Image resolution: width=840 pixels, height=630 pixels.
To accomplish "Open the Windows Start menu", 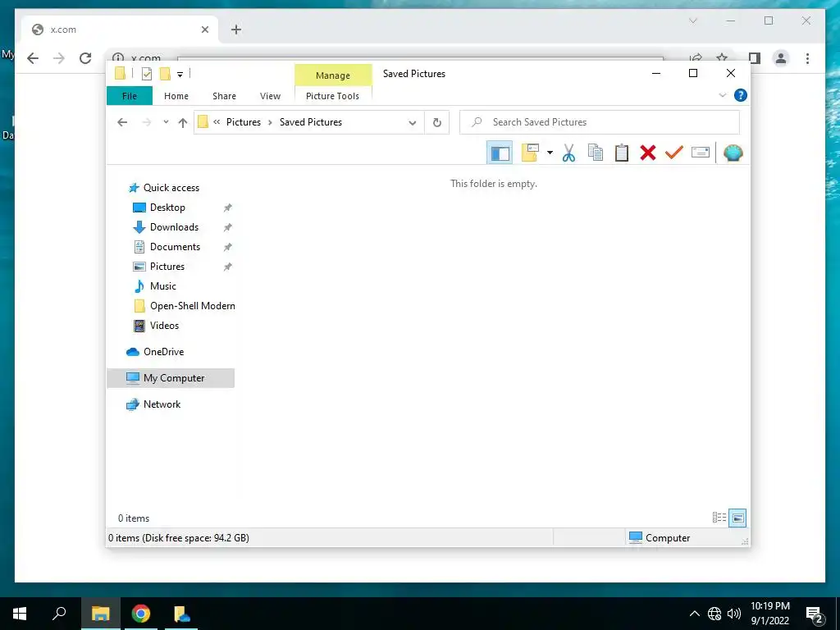I will click(20, 614).
